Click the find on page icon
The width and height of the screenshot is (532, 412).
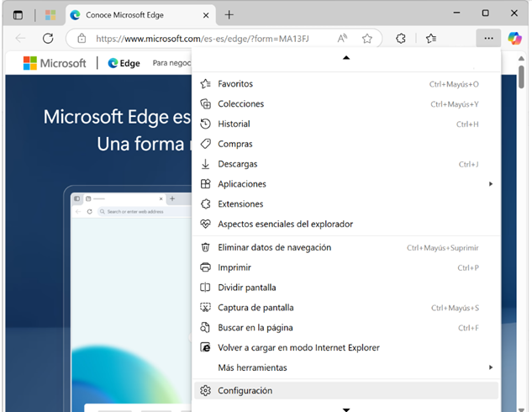(x=205, y=327)
